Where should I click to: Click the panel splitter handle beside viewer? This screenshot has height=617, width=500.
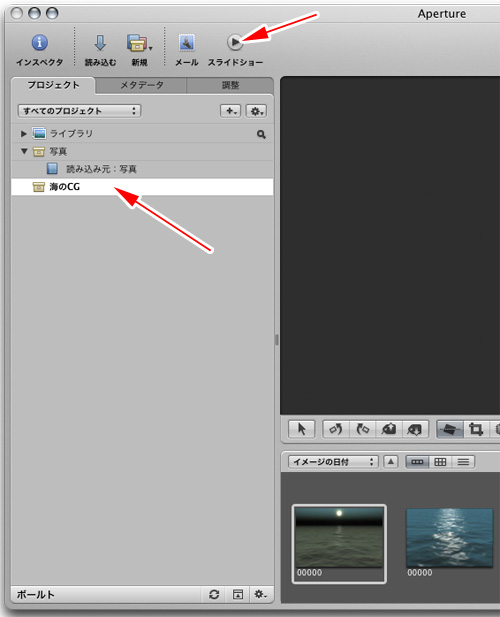(277, 339)
